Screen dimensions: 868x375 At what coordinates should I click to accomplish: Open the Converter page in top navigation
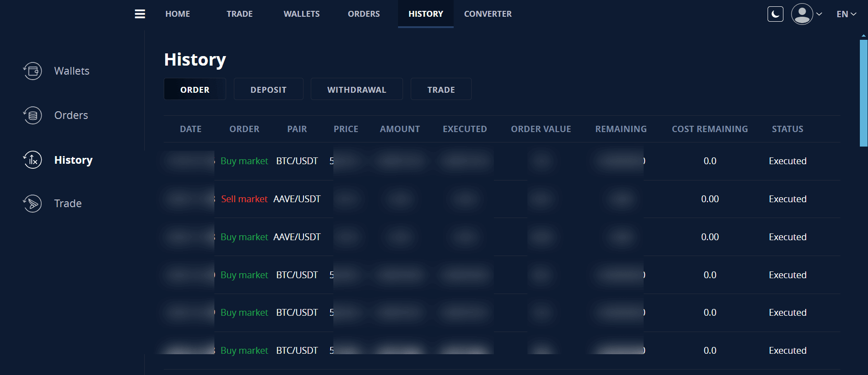(x=488, y=14)
